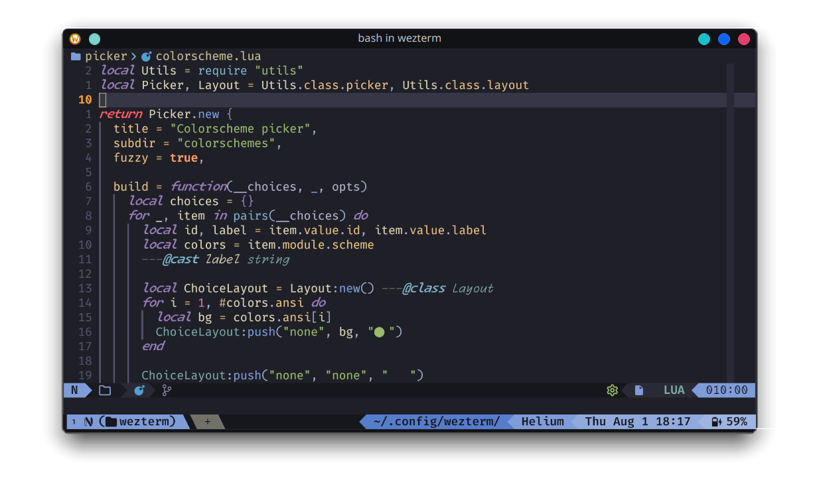Click the folder icon before 'picker' in breadcrumb

[x=76, y=56]
